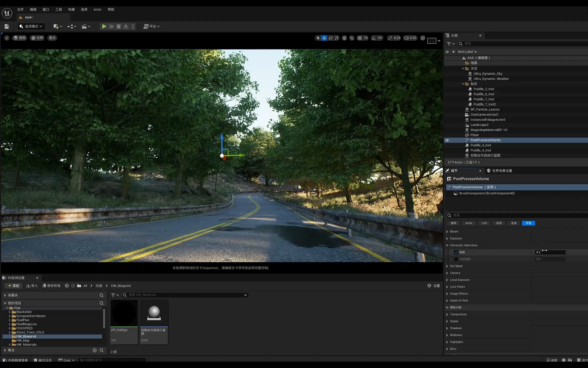
Task: Open the 选项模式 mode dropdown
Action: tap(31, 26)
